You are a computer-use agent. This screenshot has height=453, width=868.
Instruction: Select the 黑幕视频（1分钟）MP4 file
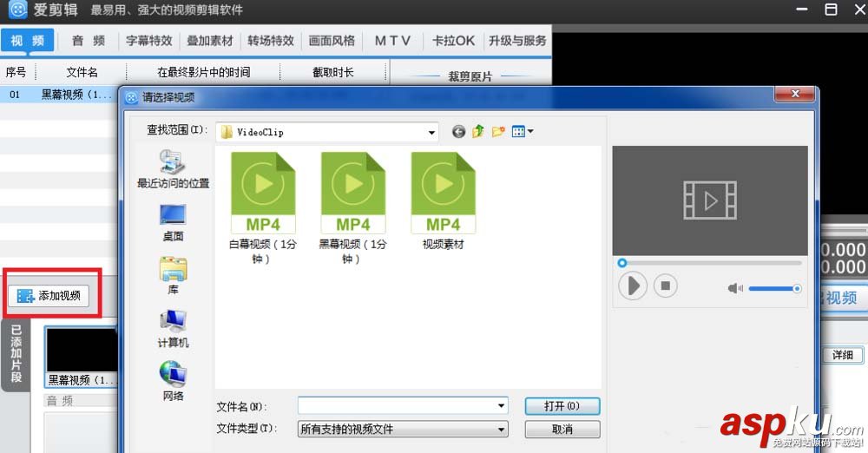[x=352, y=208]
